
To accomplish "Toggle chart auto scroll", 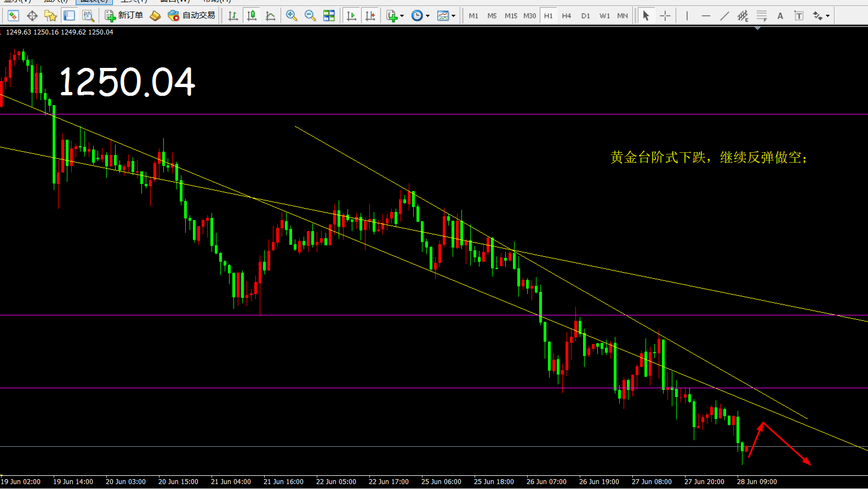I will [351, 16].
